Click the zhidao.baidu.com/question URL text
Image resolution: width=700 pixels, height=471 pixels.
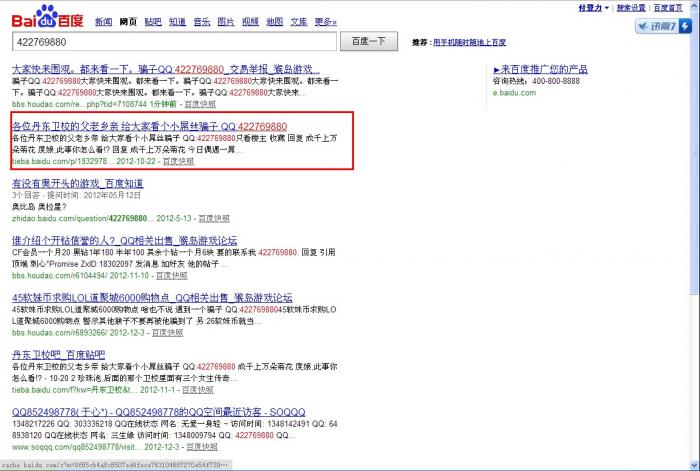coord(83,218)
